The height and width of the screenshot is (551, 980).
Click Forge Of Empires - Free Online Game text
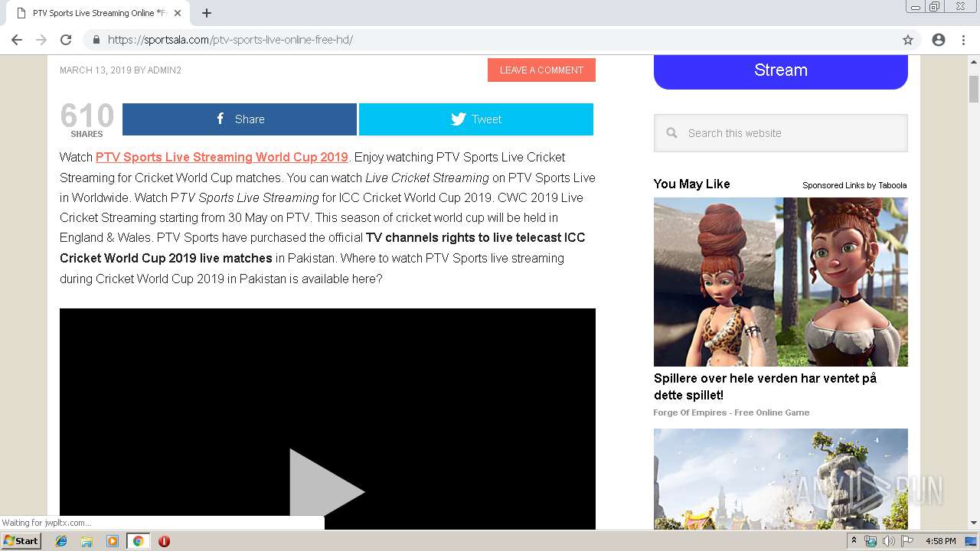(731, 412)
